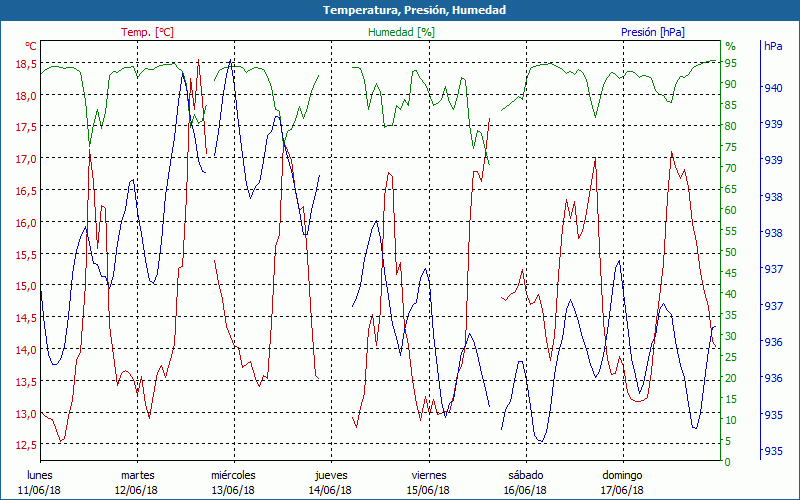
Task: Click the 'martes' day label
Action: tap(138, 475)
